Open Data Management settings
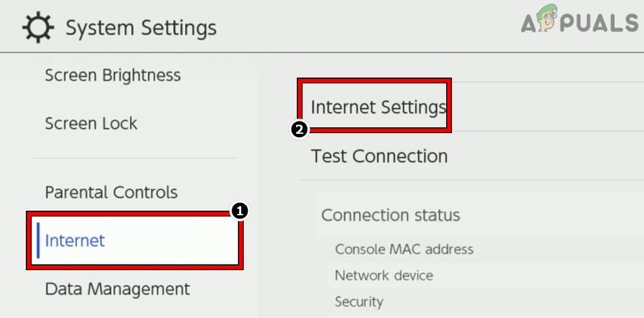The image size is (644, 318). click(117, 289)
